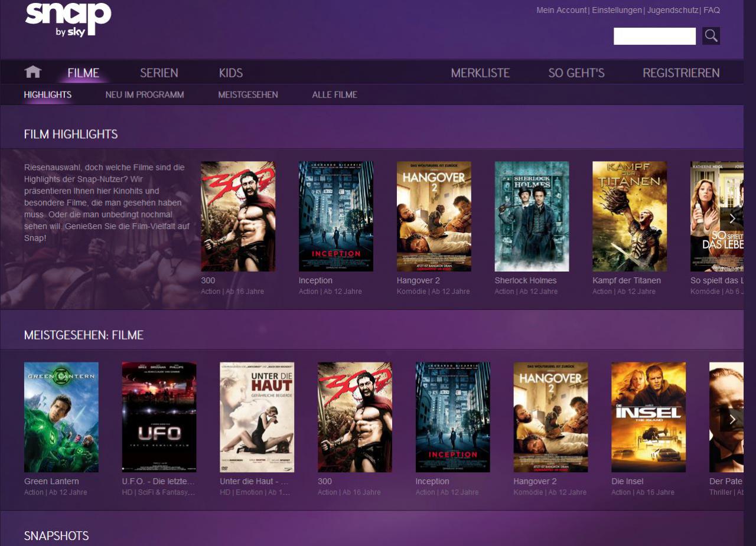Click 'Action | Ab 12 Jahre' under Sherlock Holmes
The image size is (756, 546).
click(x=526, y=292)
